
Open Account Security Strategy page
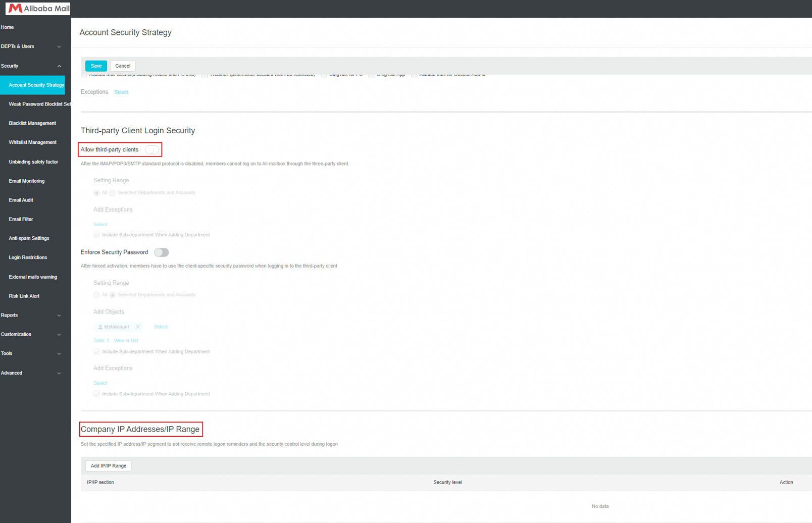(32, 85)
